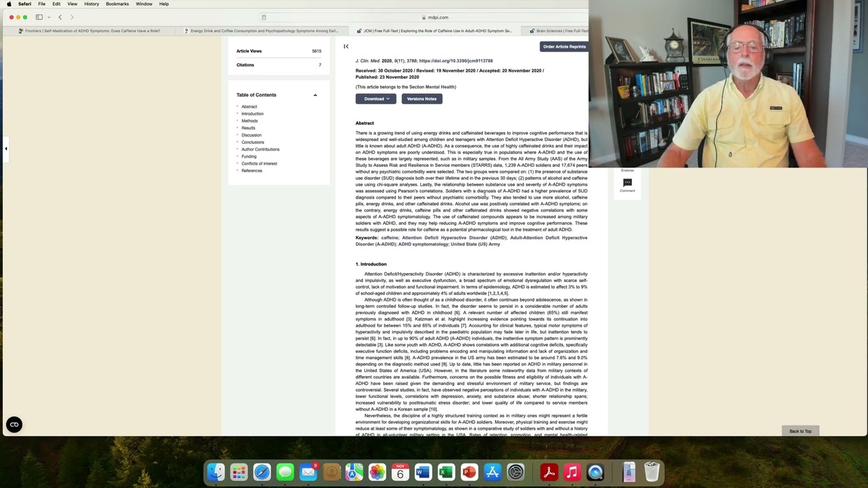Open System Preferences gear in dock
868x488 pixels.
515,472
